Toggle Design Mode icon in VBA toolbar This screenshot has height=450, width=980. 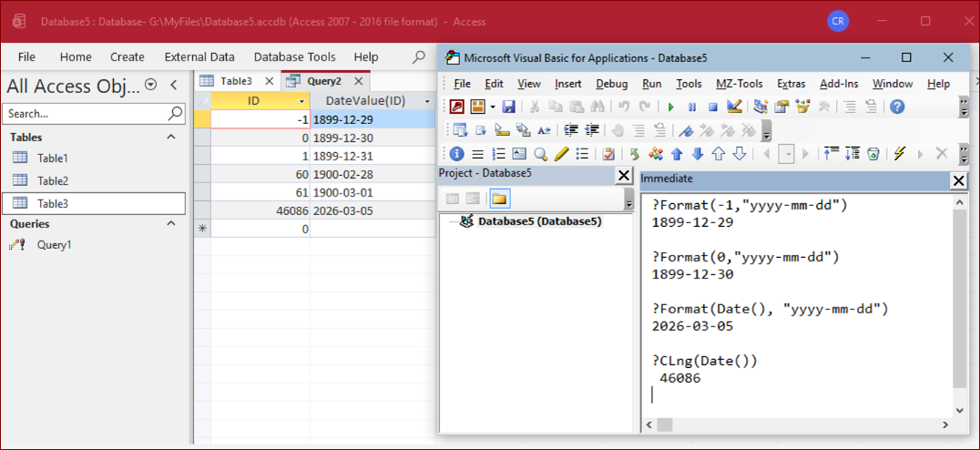(x=734, y=107)
